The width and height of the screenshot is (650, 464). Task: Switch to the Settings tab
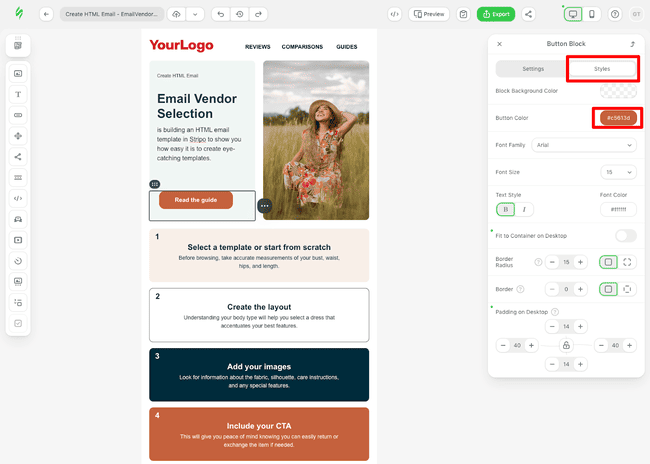click(x=533, y=69)
